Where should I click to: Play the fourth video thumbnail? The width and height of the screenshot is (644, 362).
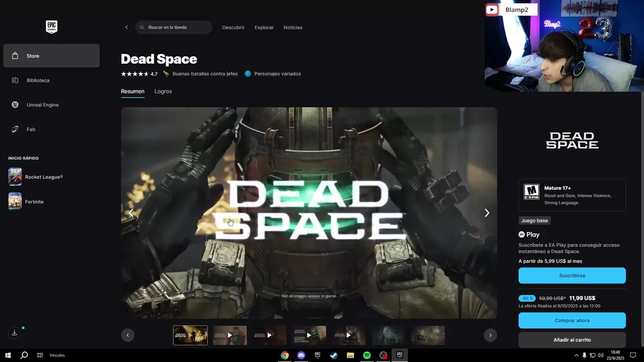(309, 335)
